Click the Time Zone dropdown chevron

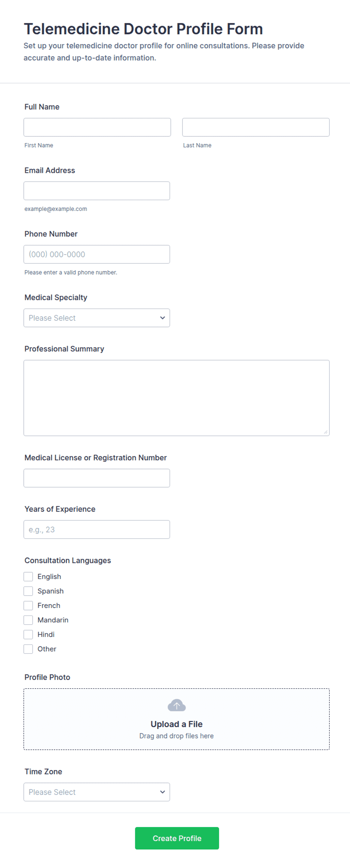tap(163, 792)
